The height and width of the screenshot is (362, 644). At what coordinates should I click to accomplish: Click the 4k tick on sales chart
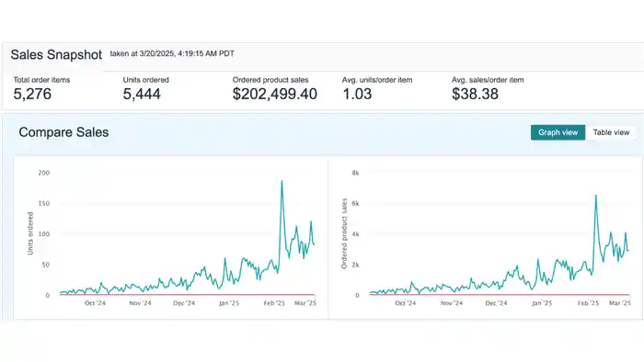[355, 234]
